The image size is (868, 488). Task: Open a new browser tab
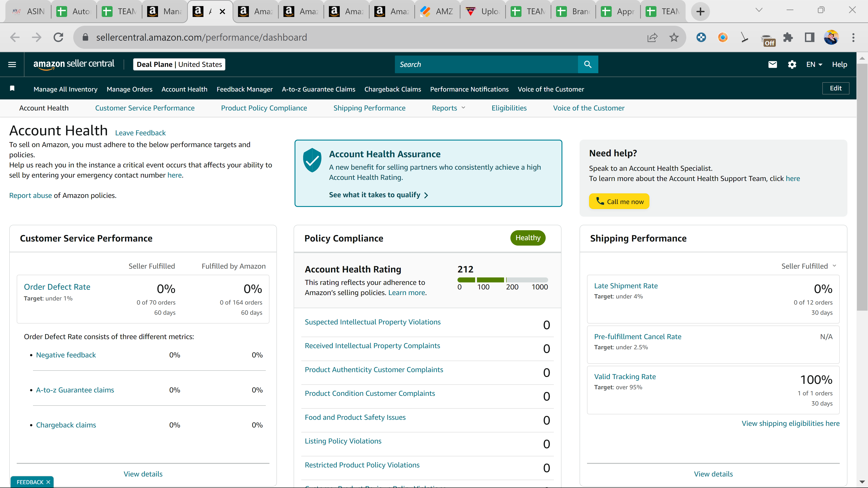(701, 12)
